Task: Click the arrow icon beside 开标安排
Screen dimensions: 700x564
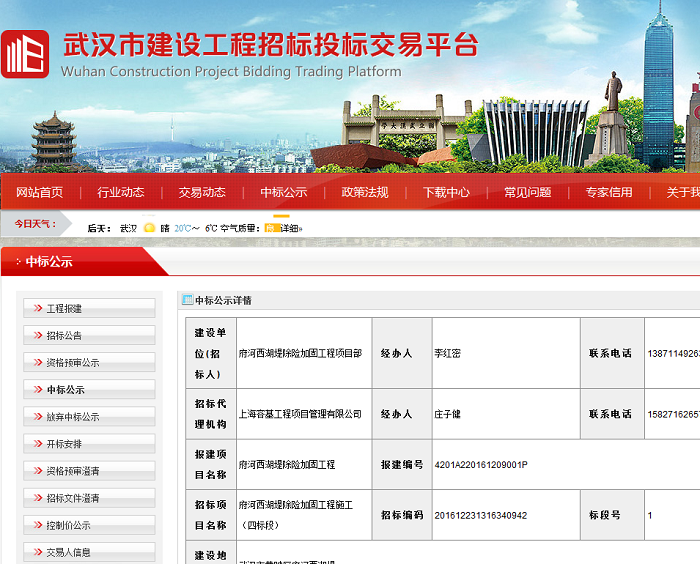Action: tap(38, 444)
